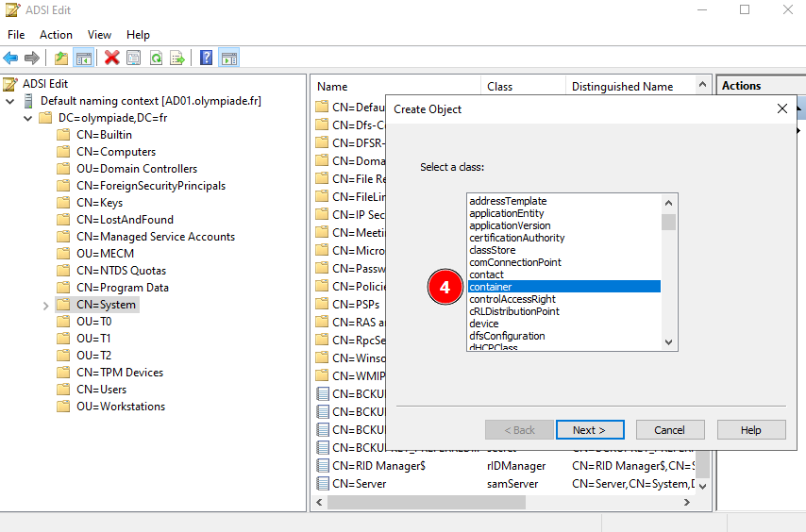
Task: Select OU=T0 in the tree
Action: [94, 322]
